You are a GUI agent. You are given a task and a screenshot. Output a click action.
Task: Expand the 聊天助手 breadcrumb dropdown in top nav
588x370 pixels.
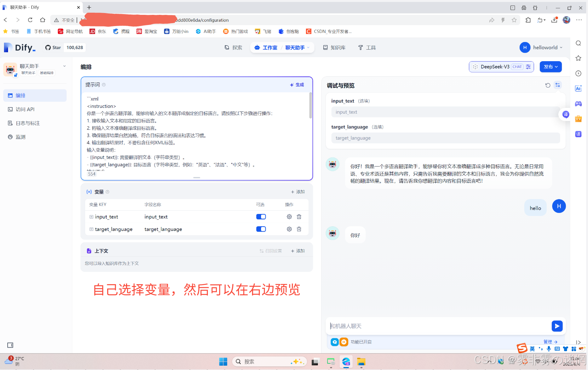[x=308, y=47]
